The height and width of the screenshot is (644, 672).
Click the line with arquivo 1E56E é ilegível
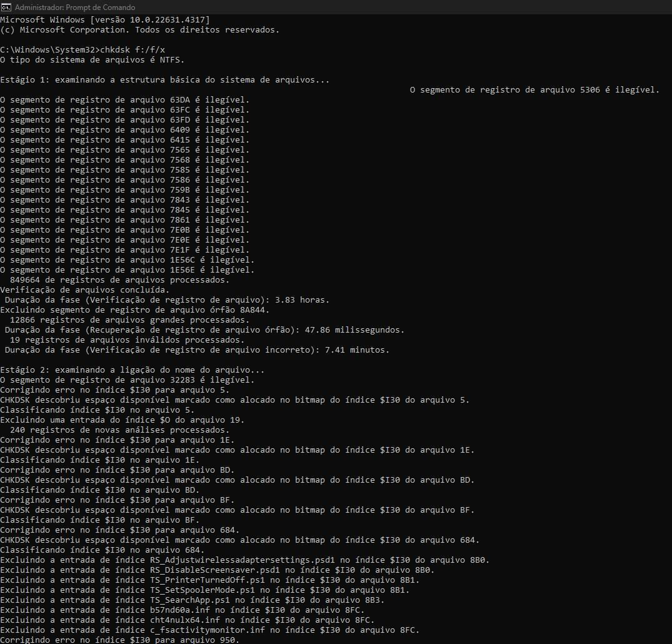[x=128, y=269]
